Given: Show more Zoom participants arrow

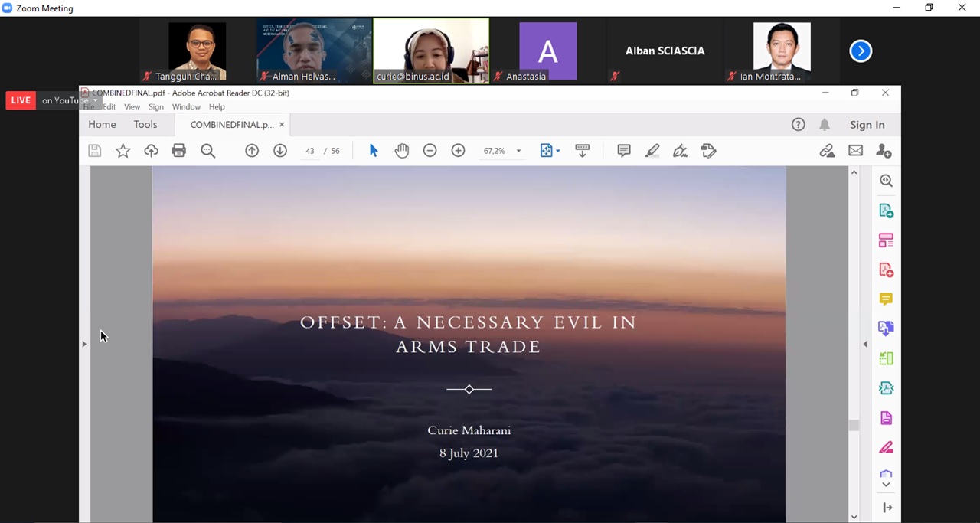Looking at the screenshot, I should [x=861, y=51].
